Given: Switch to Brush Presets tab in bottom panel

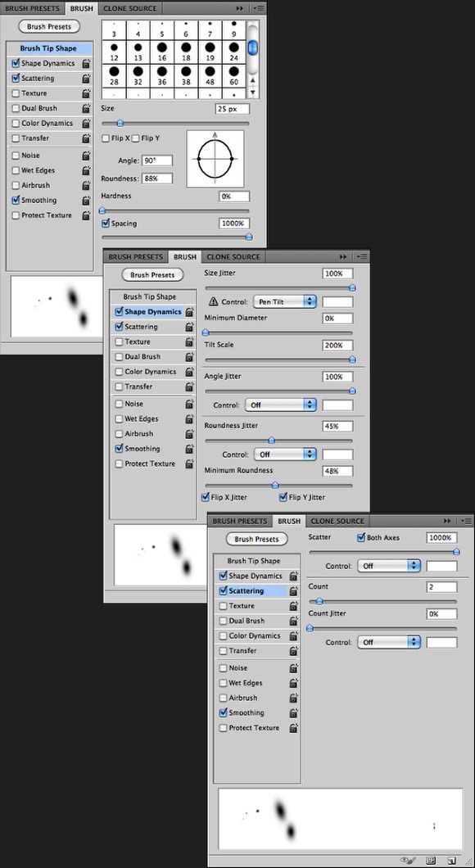Looking at the screenshot, I should [240, 522].
